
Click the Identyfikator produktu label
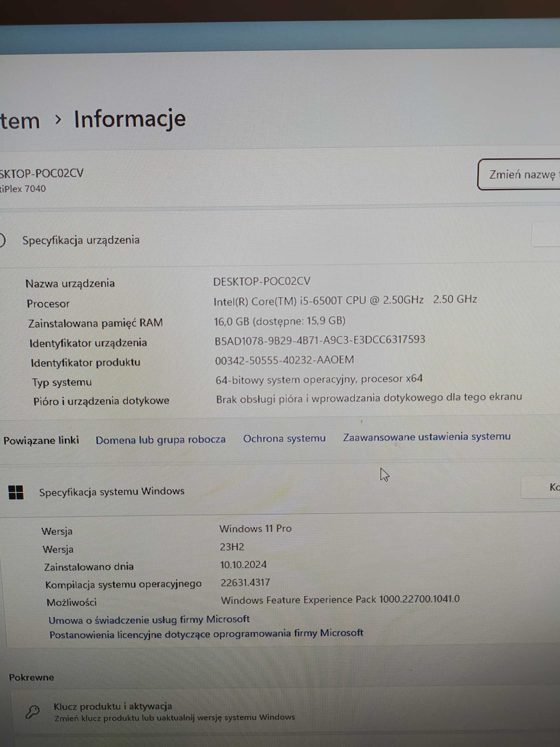pos(85,363)
